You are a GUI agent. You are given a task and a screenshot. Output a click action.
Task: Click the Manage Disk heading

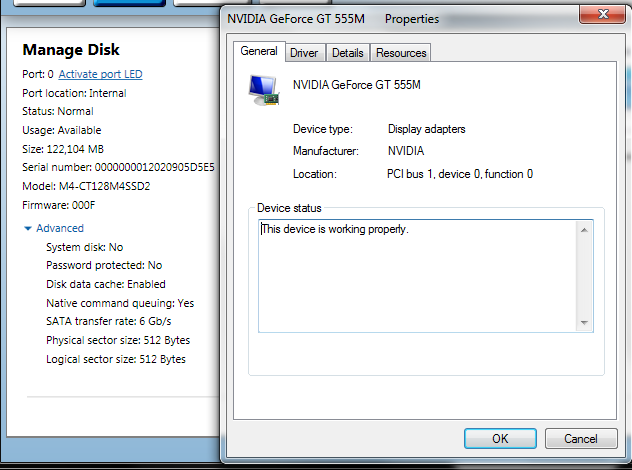click(x=71, y=50)
